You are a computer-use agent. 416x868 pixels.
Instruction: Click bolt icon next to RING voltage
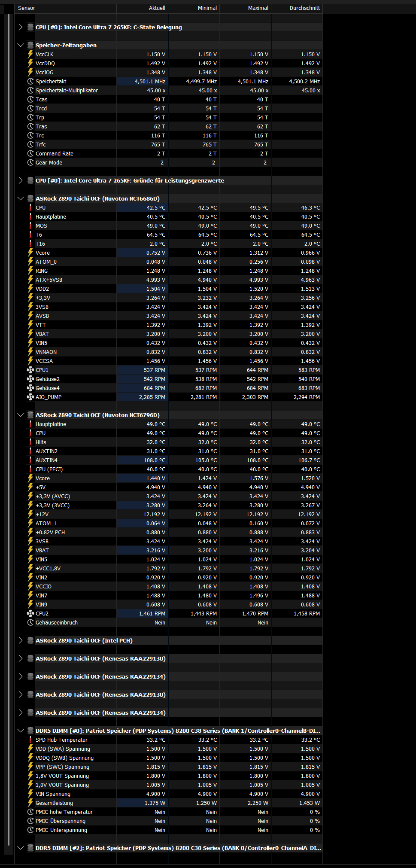click(30, 271)
